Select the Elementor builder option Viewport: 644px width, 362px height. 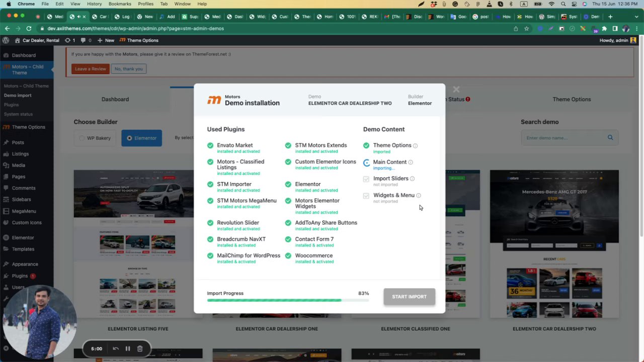point(141,138)
